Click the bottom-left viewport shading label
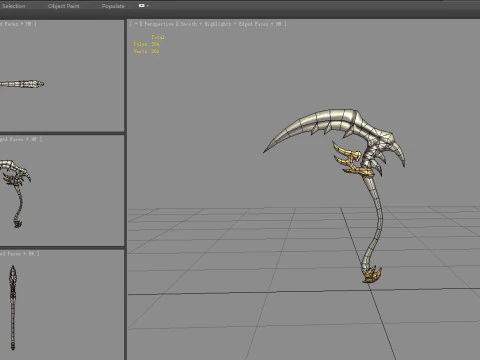Viewport: 480px width, 360px height. tap(19, 254)
